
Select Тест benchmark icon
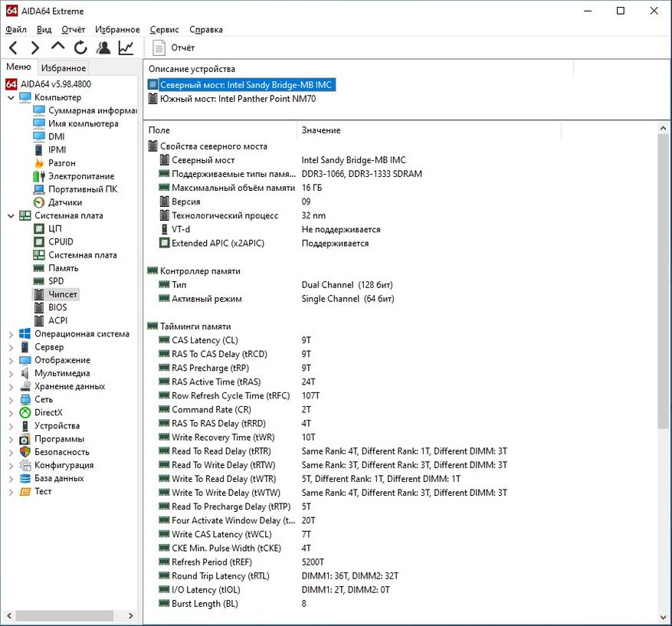[25, 491]
